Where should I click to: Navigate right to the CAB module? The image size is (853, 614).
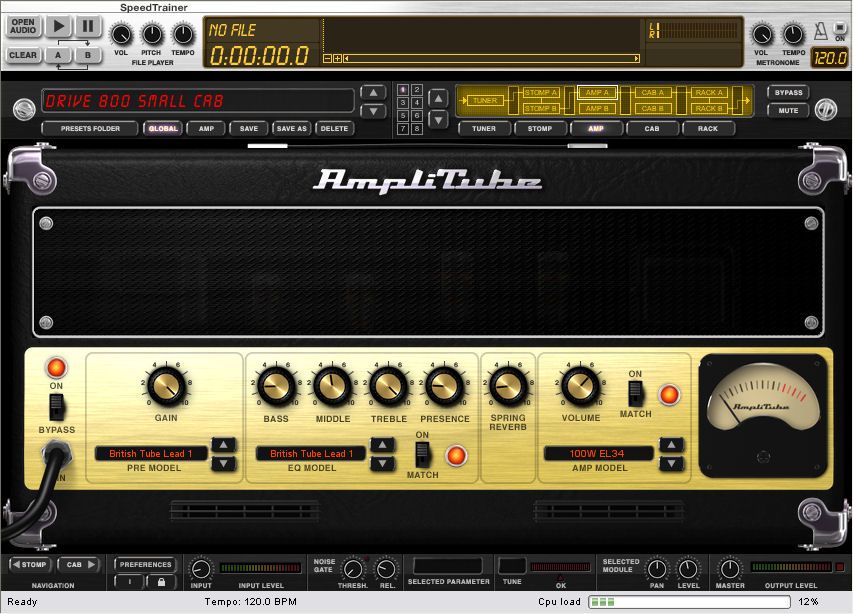point(79,565)
